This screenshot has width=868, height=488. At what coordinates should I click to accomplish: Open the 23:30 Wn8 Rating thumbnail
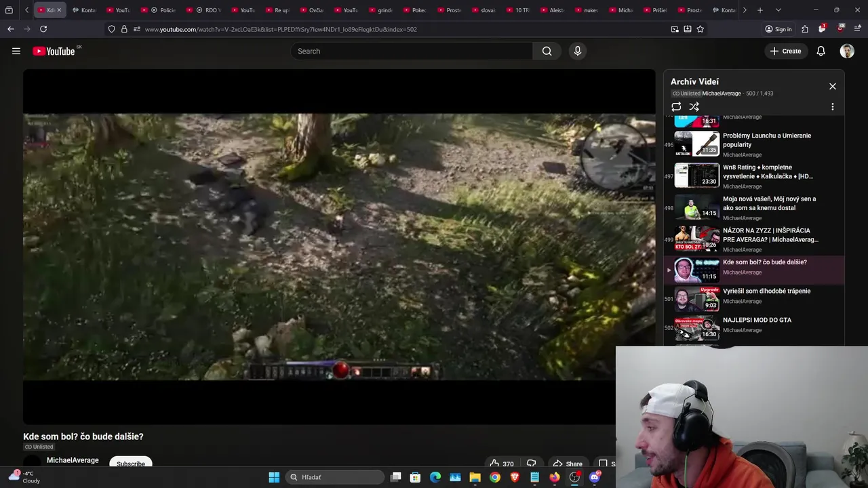pyautogui.click(x=696, y=176)
